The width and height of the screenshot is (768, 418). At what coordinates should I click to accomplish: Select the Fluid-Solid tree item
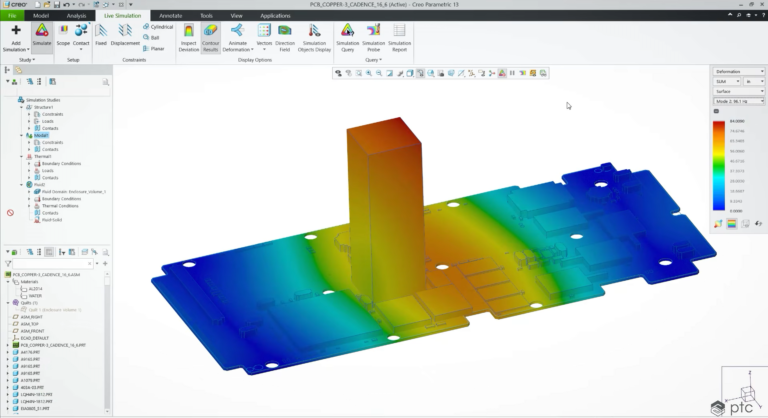[x=51, y=220]
